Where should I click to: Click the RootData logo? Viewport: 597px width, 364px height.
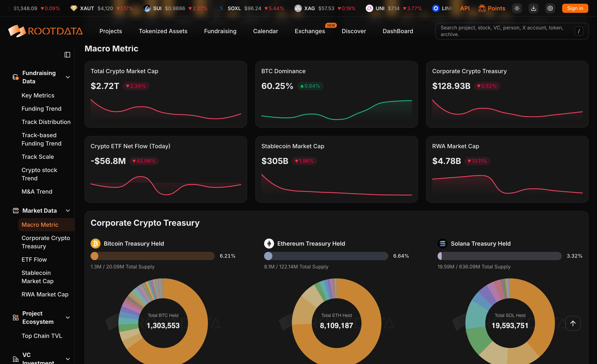tap(45, 31)
